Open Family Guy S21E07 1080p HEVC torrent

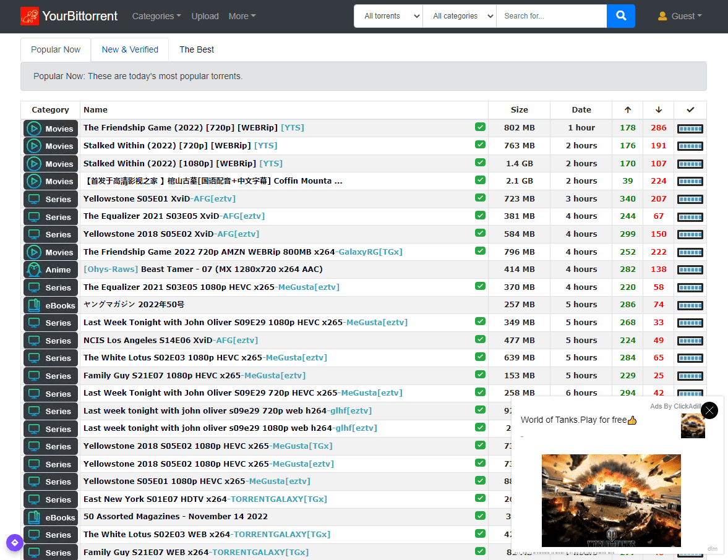195,375
